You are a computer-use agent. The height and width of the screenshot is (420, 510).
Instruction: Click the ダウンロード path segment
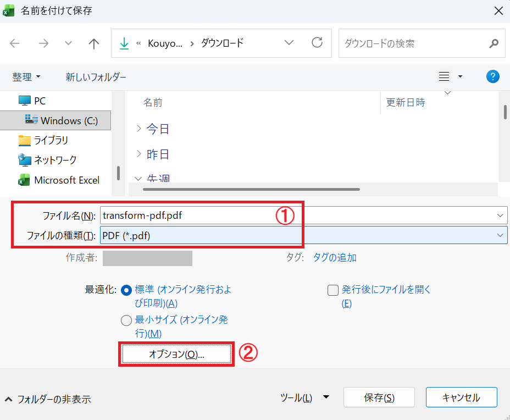pos(222,43)
